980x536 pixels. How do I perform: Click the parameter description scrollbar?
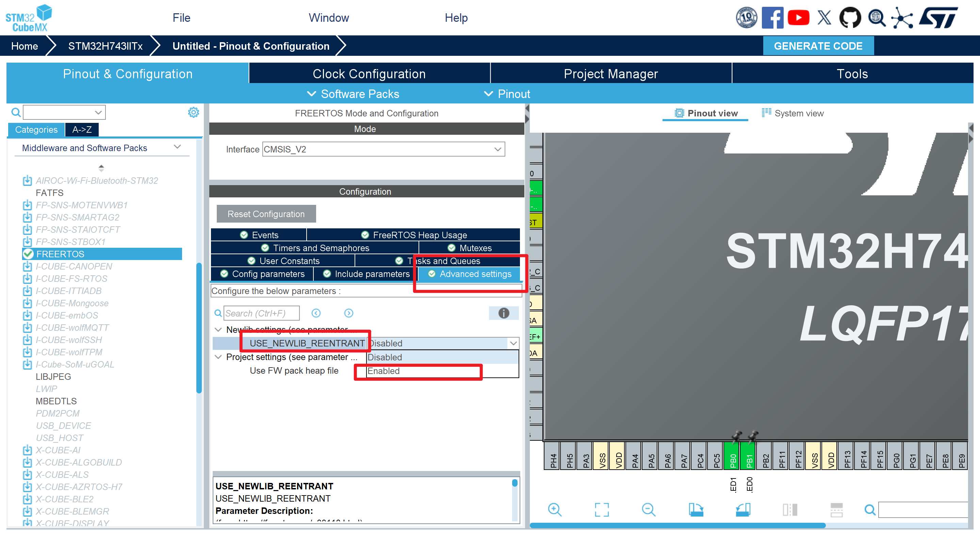[x=514, y=483]
